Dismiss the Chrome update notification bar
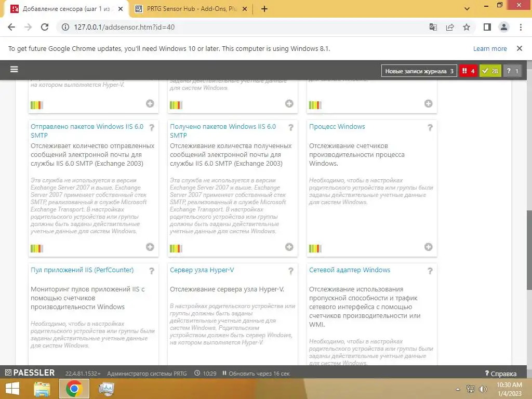The width and height of the screenshot is (532, 399). point(520,48)
